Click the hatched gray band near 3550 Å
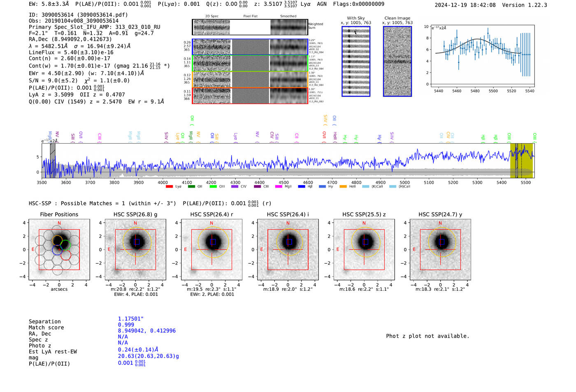This screenshot has width=576, height=392. [53, 161]
